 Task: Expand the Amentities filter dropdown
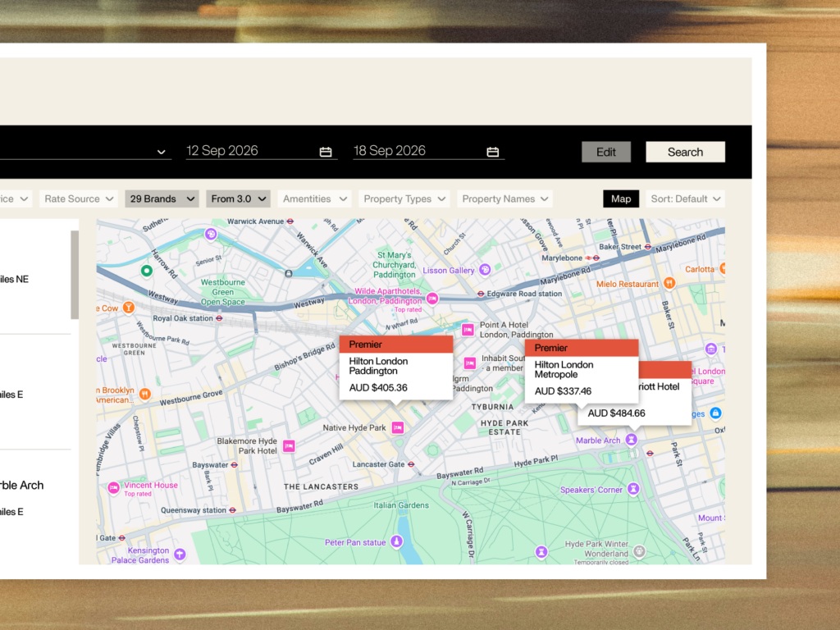[x=314, y=199]
